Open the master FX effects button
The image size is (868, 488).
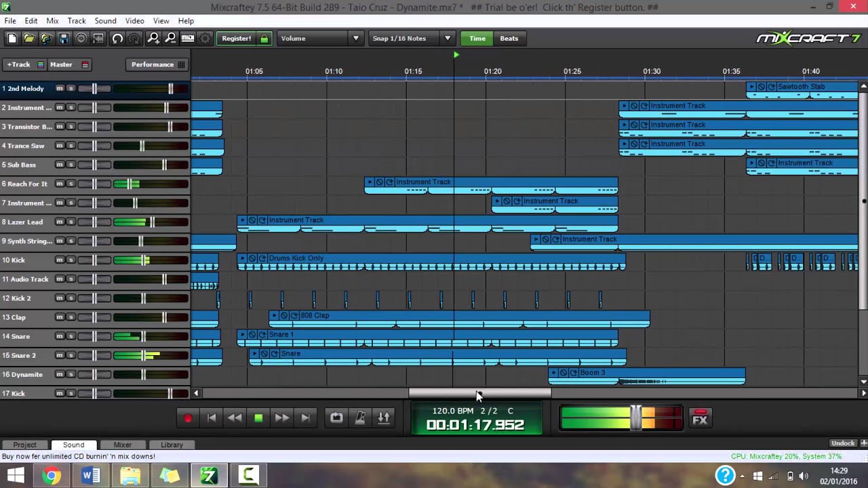point(700,418)
